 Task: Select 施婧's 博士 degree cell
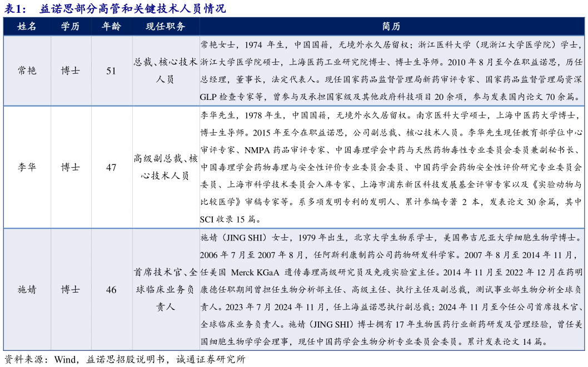[71, 289]
